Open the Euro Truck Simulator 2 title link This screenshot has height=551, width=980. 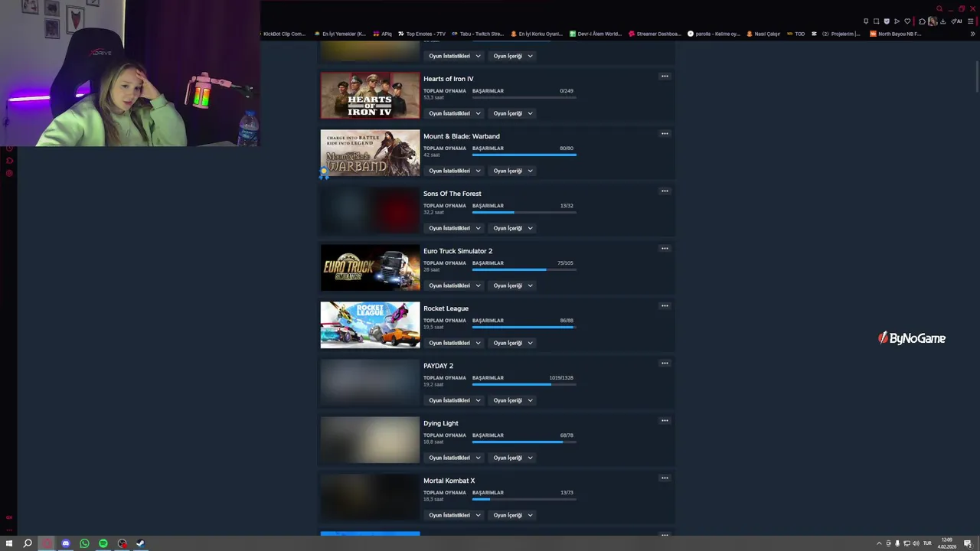[x=458, y=251]
